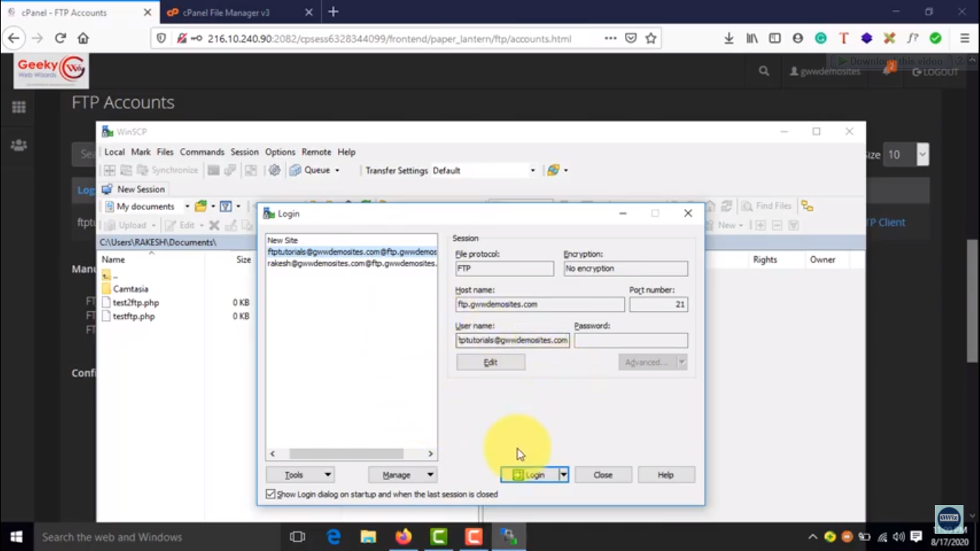Open File Explorer from the taskbar
This screenshot has width=980, height=551.
point(369,537)
